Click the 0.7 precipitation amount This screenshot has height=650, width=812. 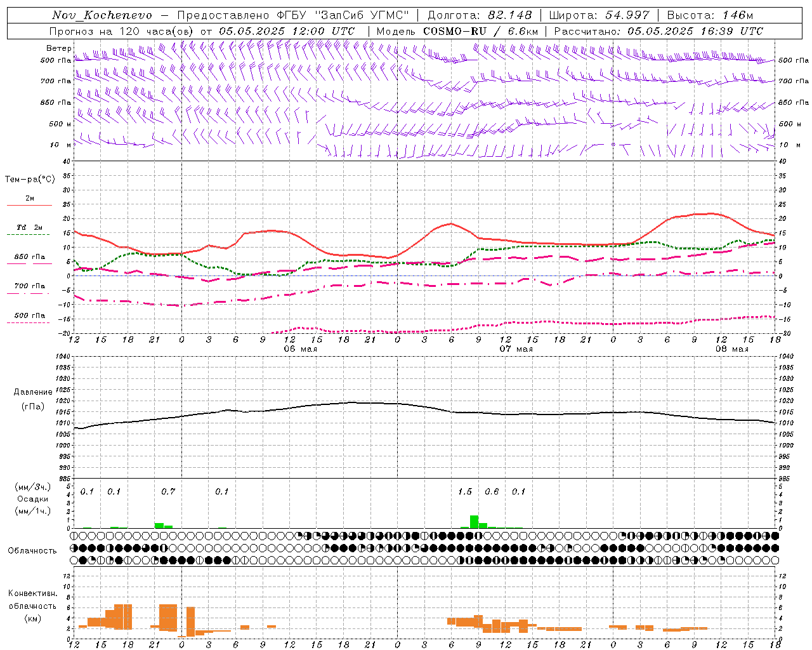[x=167, y=492]
